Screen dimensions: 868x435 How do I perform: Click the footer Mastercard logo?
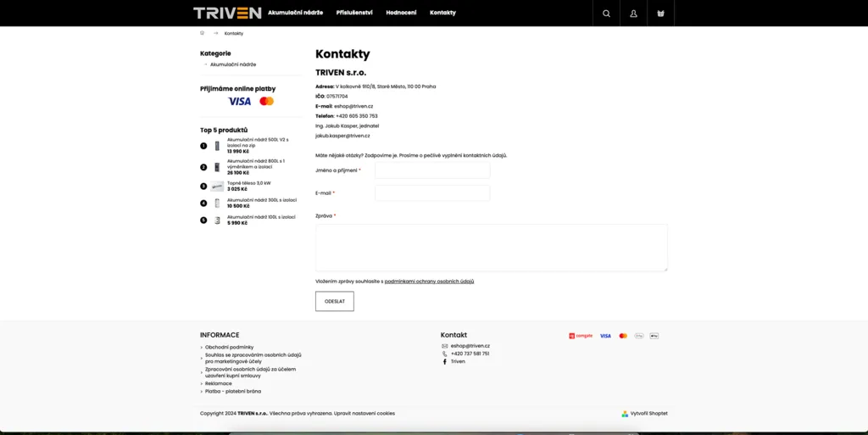pos(623,336)
